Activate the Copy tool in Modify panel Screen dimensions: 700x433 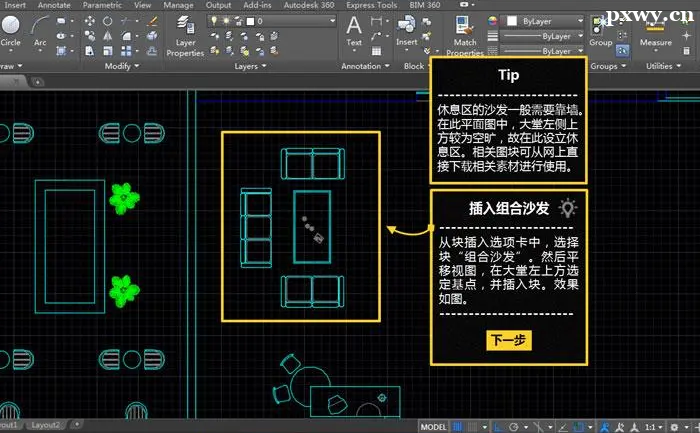click(90, 36)
